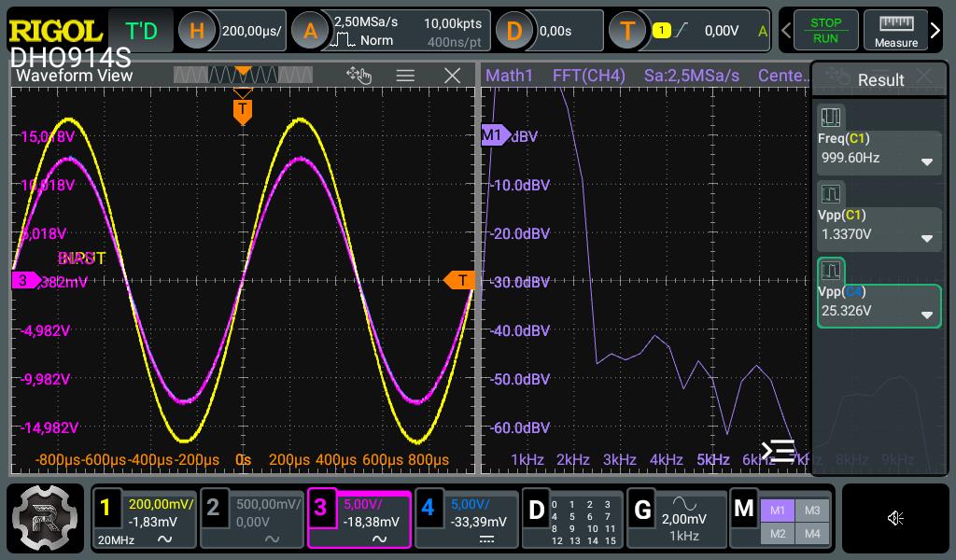Open Delay settings (D)

click(514, 31)
